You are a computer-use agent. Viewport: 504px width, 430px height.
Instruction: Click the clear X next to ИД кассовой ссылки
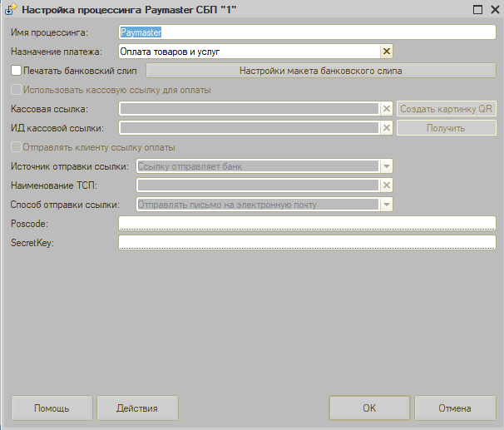386,128
